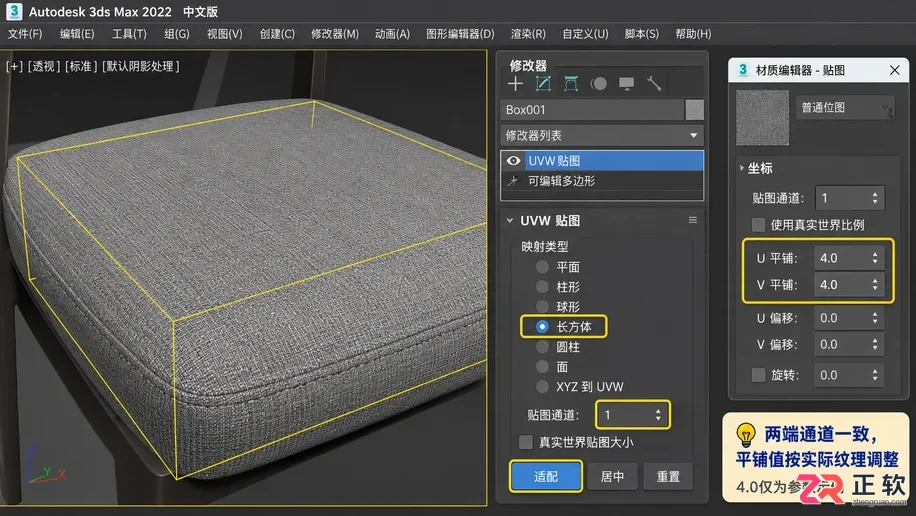This screenshot has height=516, width=916.
Task: Open the Display panel monitor icon
Action: pos(626,84)
